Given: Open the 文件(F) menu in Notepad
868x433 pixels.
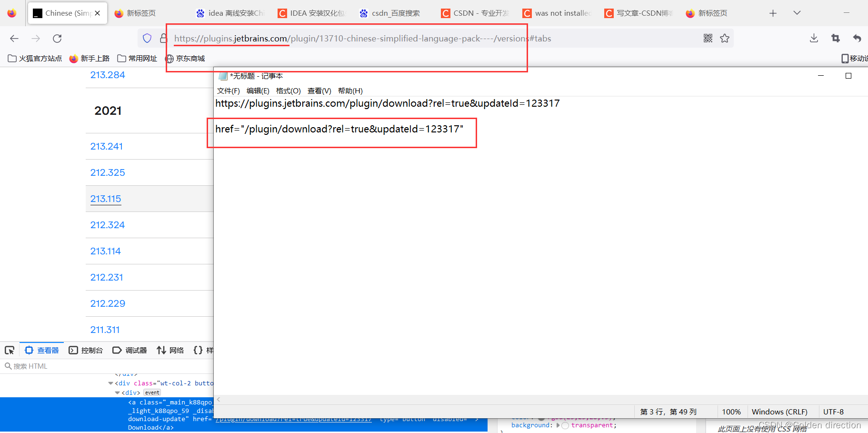Looking at the screenshot, I should [228, 91].
